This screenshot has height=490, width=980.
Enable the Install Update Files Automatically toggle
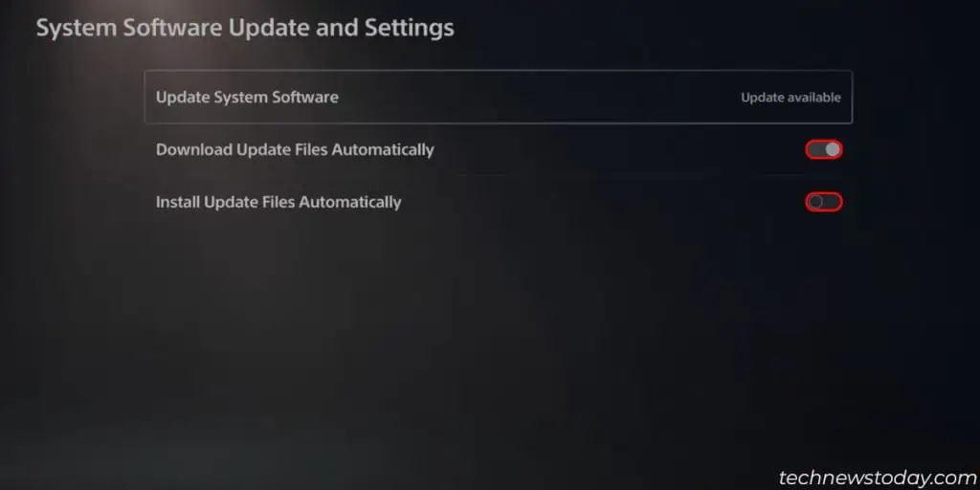tap(824, 202)
